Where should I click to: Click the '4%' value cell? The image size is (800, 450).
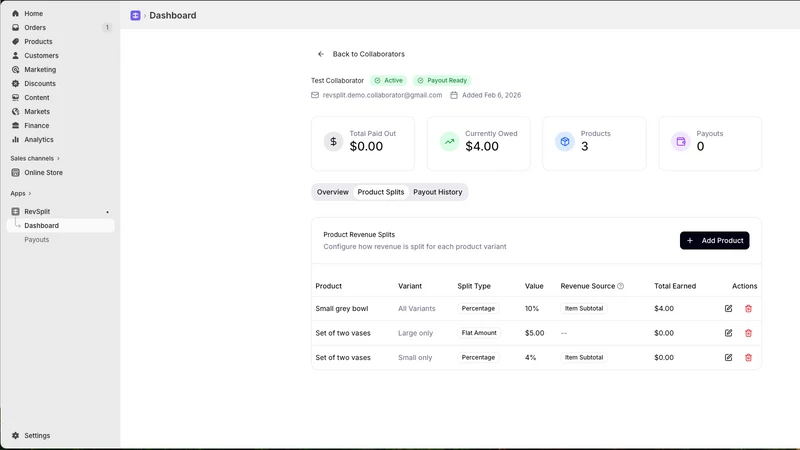[x=530, y=358]
